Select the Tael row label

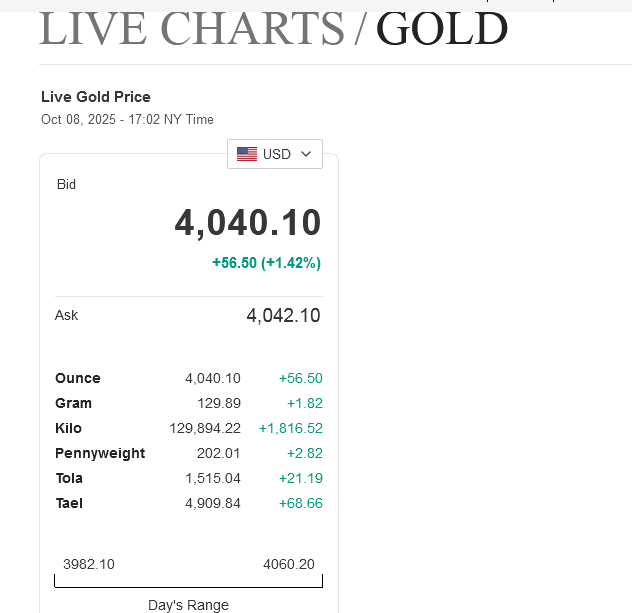(69, 503)
